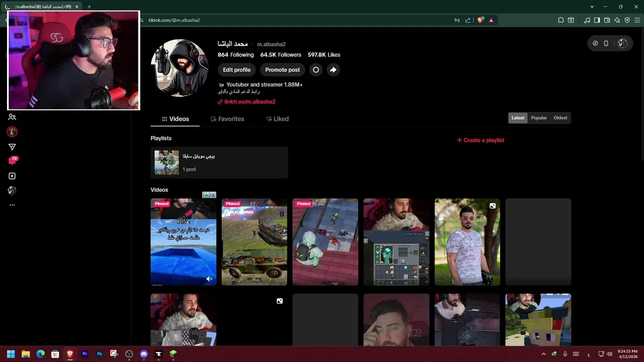
Task: Open Discord from the taskbar
Action: click(144, 354)
